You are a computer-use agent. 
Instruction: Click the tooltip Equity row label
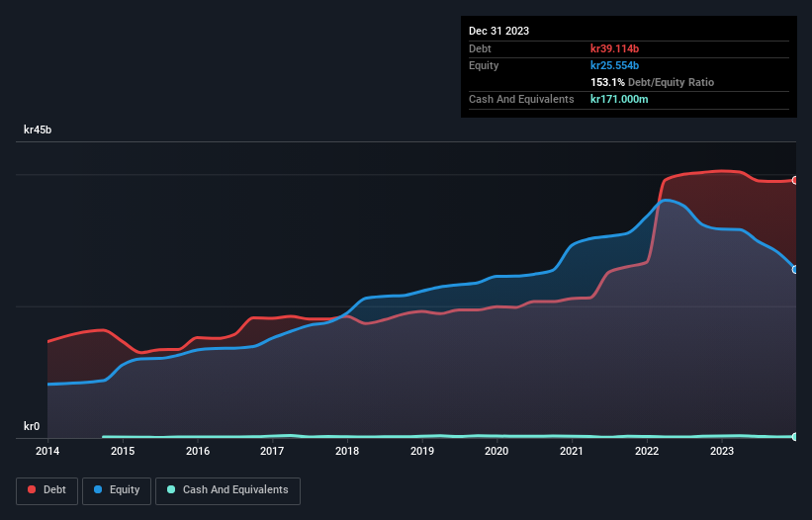tap(484, 65)
